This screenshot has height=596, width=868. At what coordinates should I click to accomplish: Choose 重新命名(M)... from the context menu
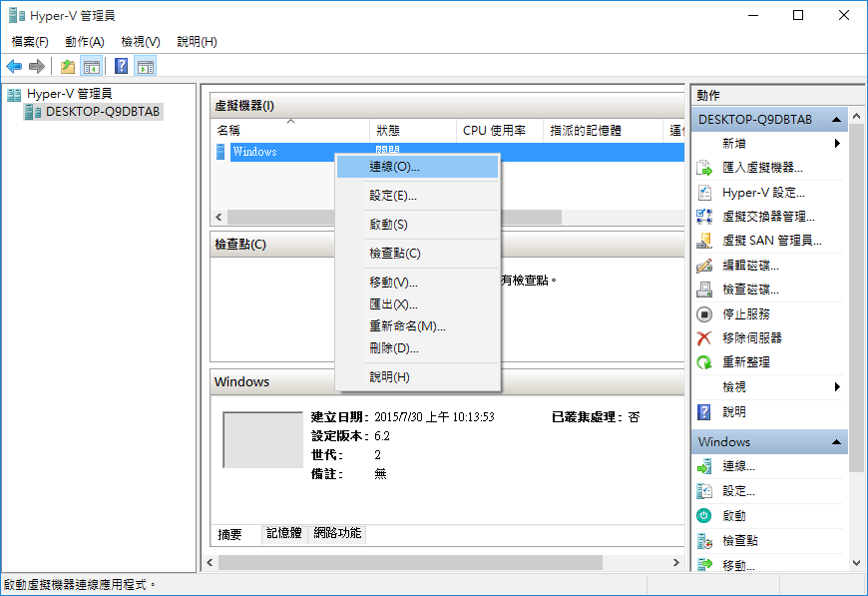[417, 326]
